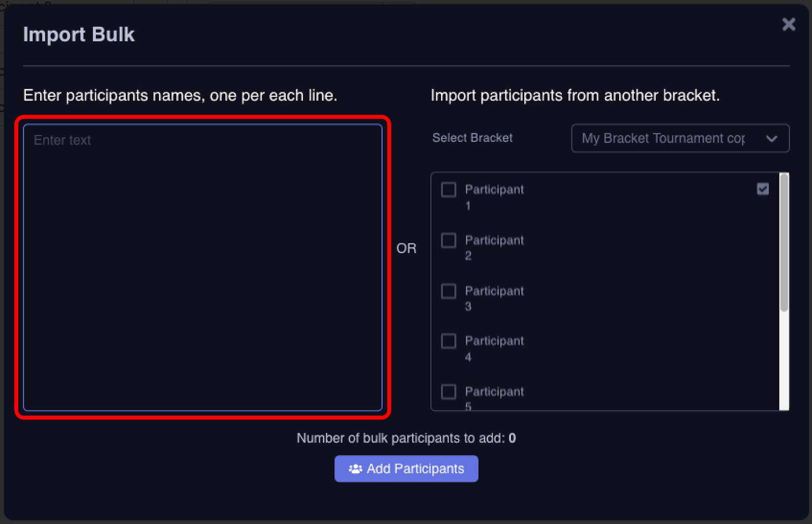The height and width of the screenshot is (524, 812).
Task: Click the people icon on Add Participants button
Action: click(356, 469)
